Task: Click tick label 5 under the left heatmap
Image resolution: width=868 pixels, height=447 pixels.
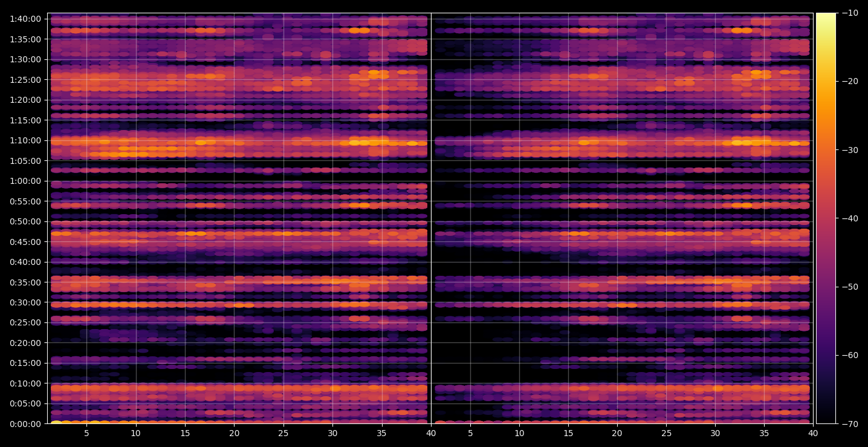Action: coord(86,433)
